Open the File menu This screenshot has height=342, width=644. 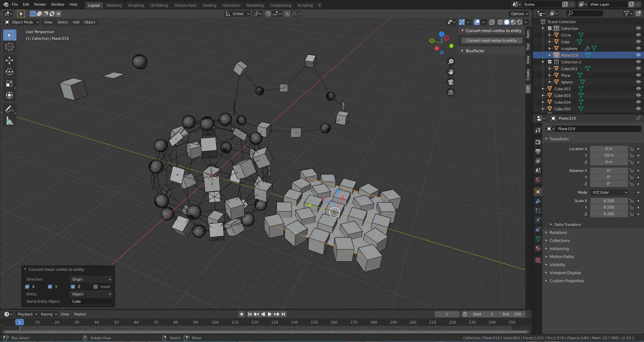tap(15, 4)
